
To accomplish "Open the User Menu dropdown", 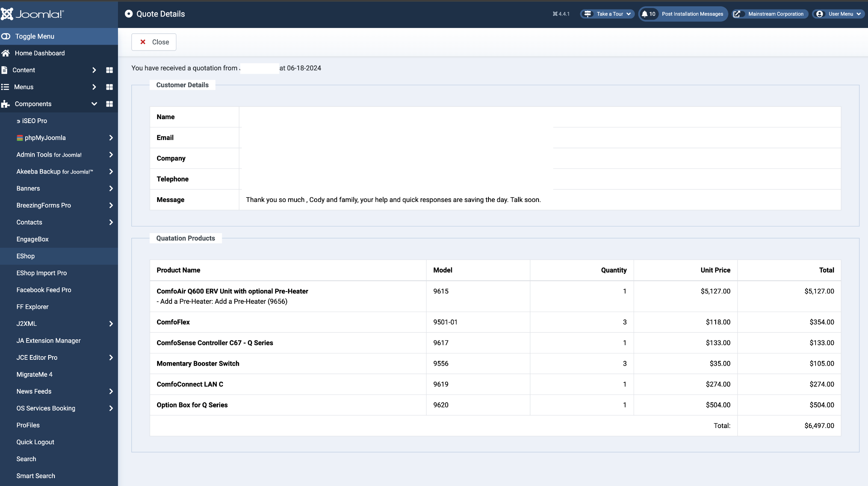I will pyautogui.click(x=838, y=14).
